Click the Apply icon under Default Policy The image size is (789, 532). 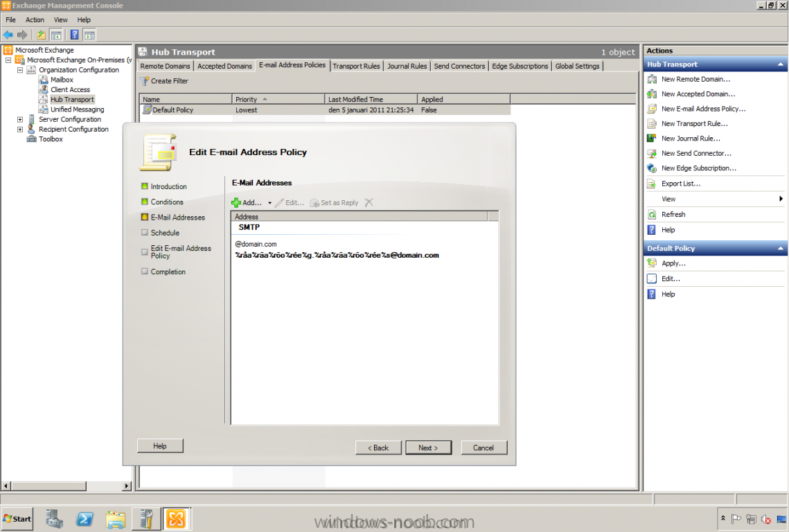point(652,263)
